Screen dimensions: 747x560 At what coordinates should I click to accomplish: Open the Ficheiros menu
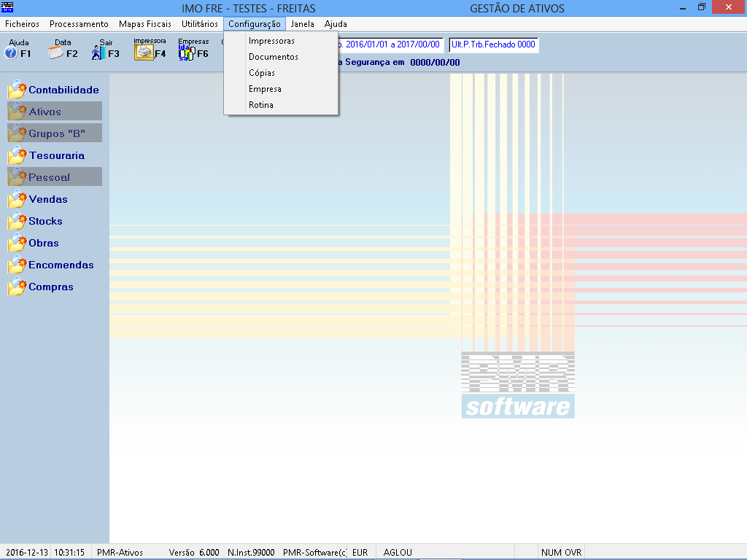click(x=22, y=24)
